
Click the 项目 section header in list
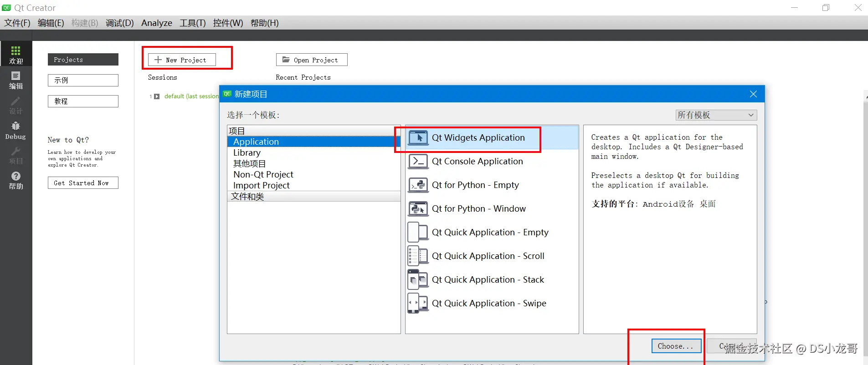(x=313, y=131)
